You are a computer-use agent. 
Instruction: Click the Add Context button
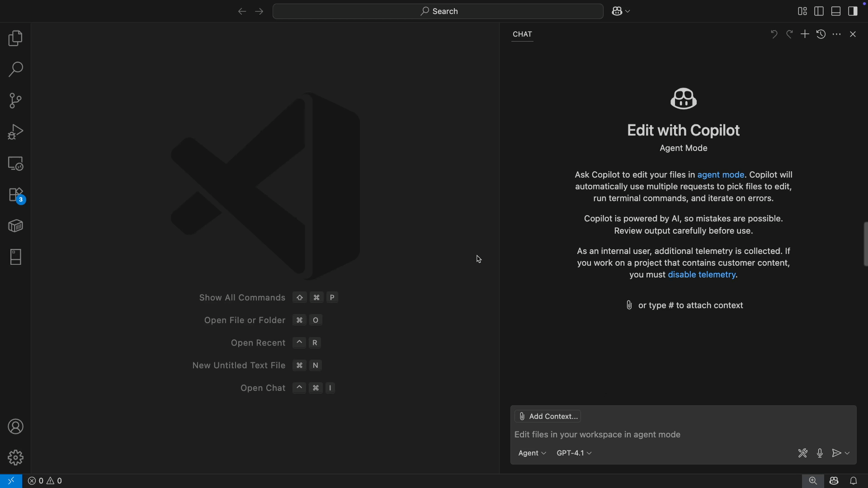(548, 417)
